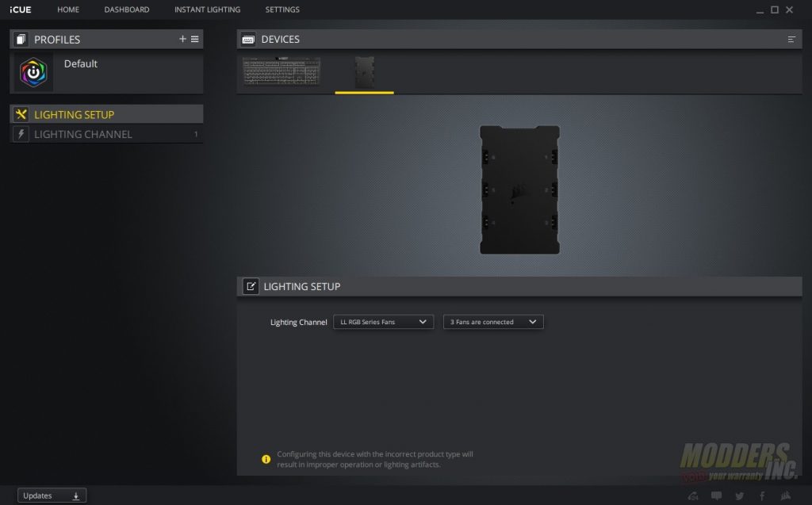Select LIGHTING CHANNEL in sidebar

[x=107, y=134]
